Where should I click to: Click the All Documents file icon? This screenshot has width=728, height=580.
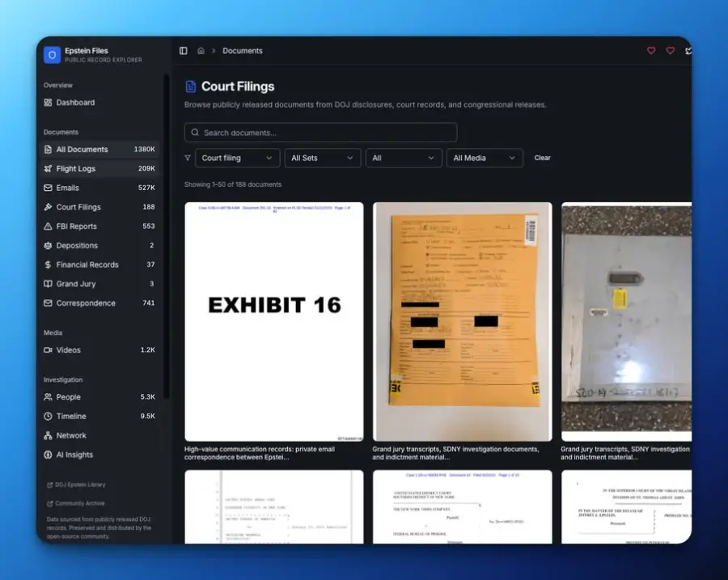[48, 149]
